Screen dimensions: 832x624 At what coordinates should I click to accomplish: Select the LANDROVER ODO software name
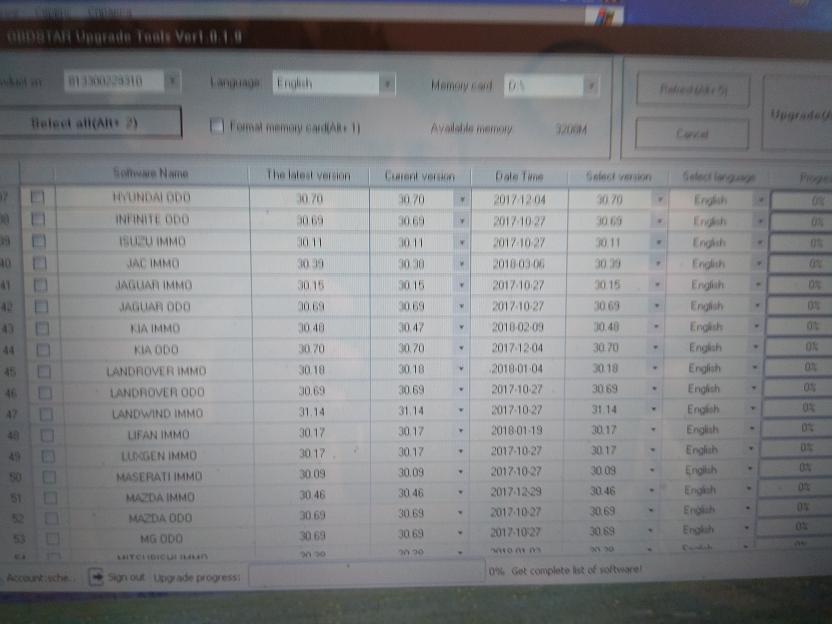(x=157, y=393)
